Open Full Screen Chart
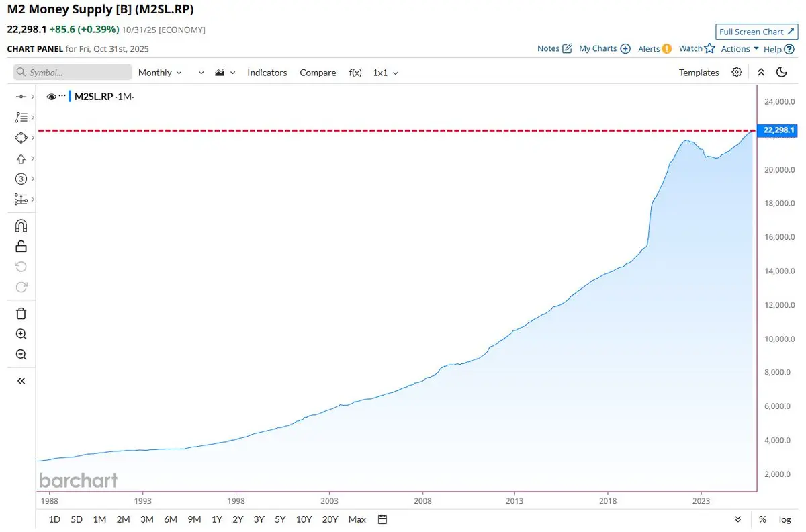Image resolution: width=806 pixels, height=532 pixels. [756, 32]
